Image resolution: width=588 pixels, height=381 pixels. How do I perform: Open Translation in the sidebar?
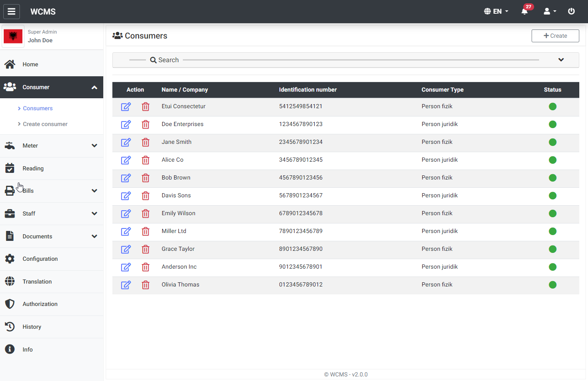51,282
